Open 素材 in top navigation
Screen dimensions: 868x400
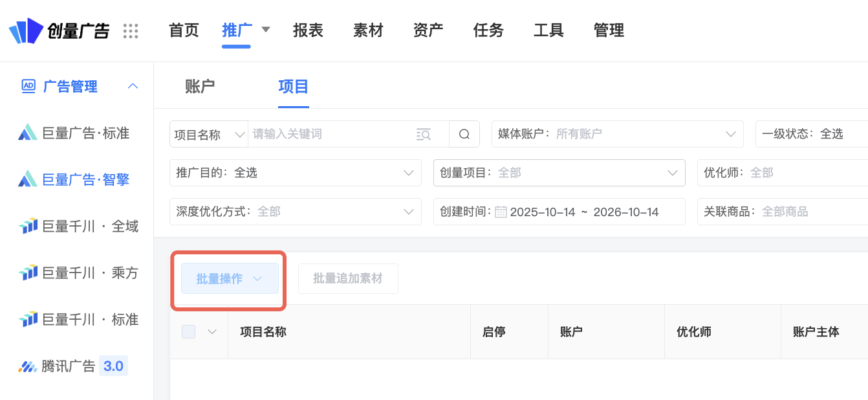pos(368,30)
